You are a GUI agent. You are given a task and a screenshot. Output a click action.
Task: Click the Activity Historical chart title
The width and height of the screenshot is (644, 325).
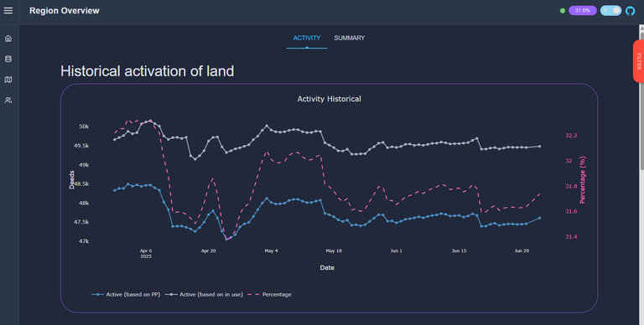(x=329, y=99)
